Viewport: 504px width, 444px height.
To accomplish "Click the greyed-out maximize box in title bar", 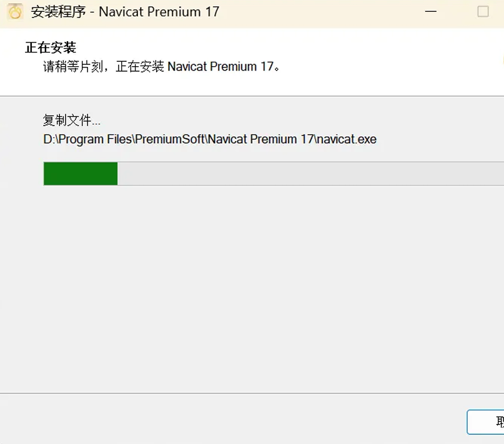I will tap(483, 12).
